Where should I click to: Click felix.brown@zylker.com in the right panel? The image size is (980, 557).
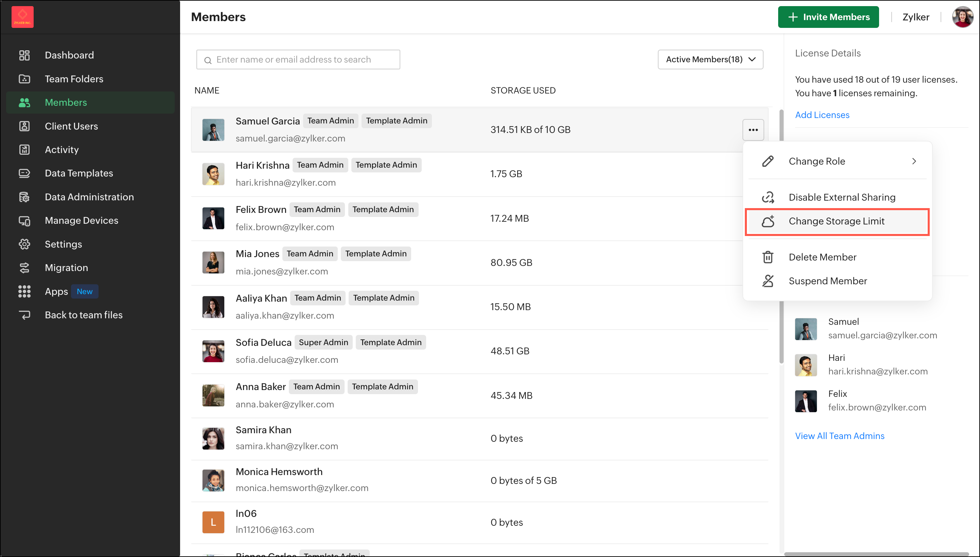[x=877, y=407]
